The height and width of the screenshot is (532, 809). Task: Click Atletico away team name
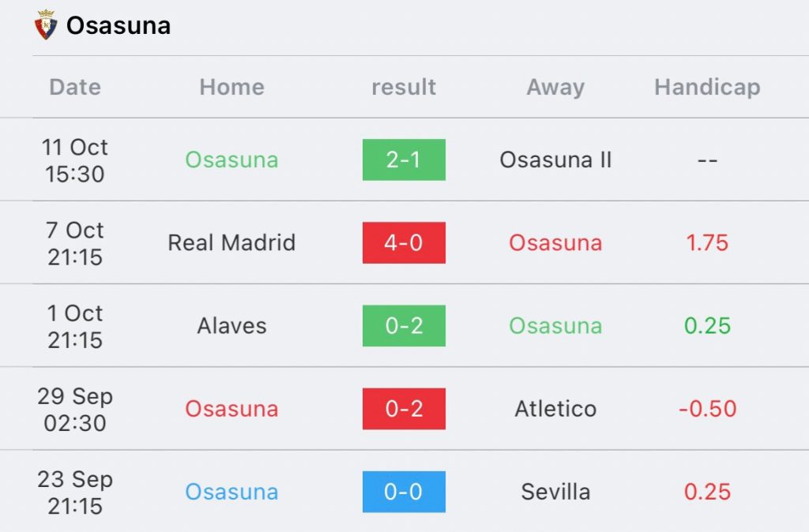click(x=555, y=409)
